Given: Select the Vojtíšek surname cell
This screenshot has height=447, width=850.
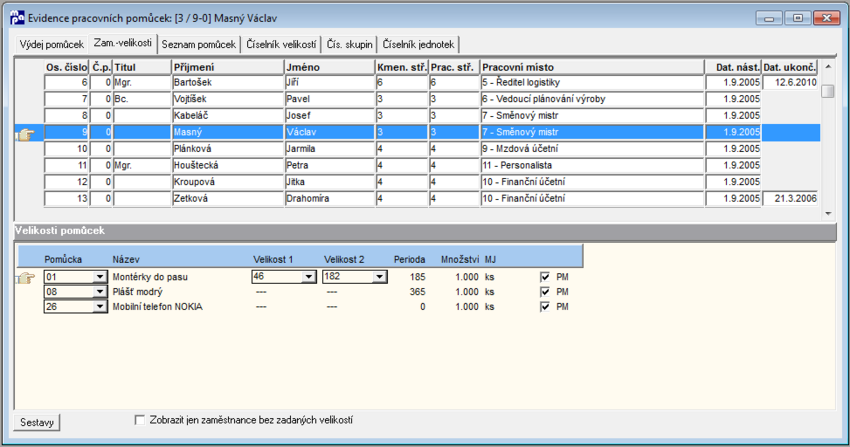Looking at the screenshot, I should point(228,99).
